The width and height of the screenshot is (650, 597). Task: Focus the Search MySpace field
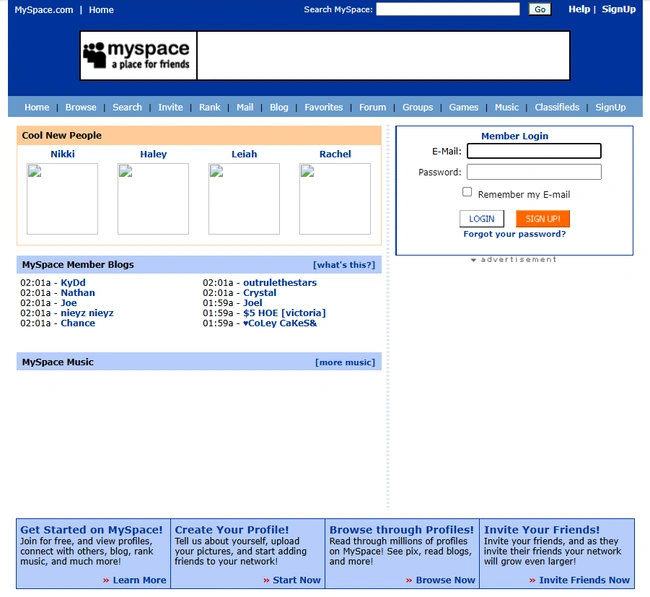click(448, 9)
